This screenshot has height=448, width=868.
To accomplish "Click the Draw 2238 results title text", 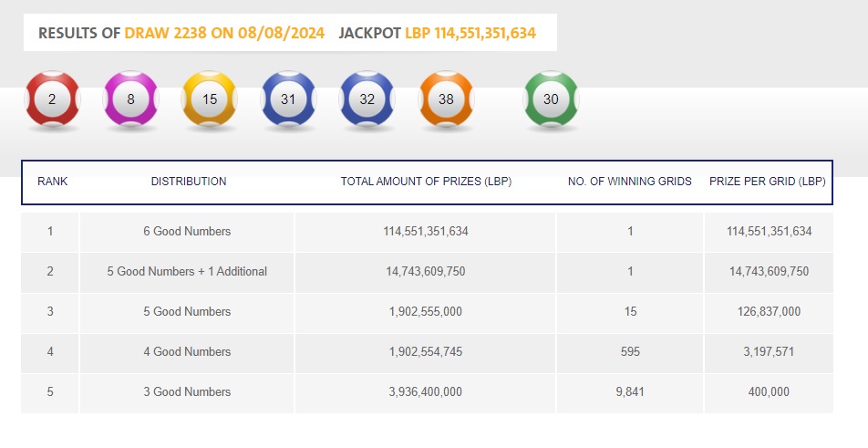I will tap(181, 33).
